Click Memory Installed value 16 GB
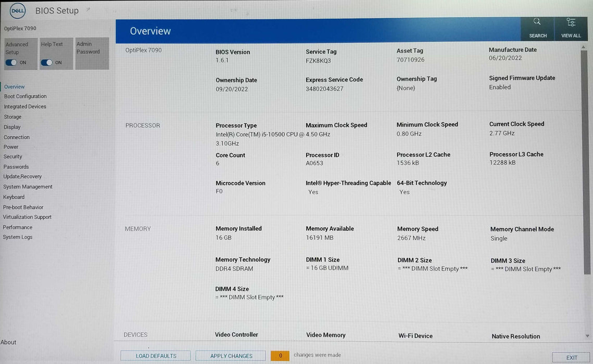 click(x=223, y=238)
